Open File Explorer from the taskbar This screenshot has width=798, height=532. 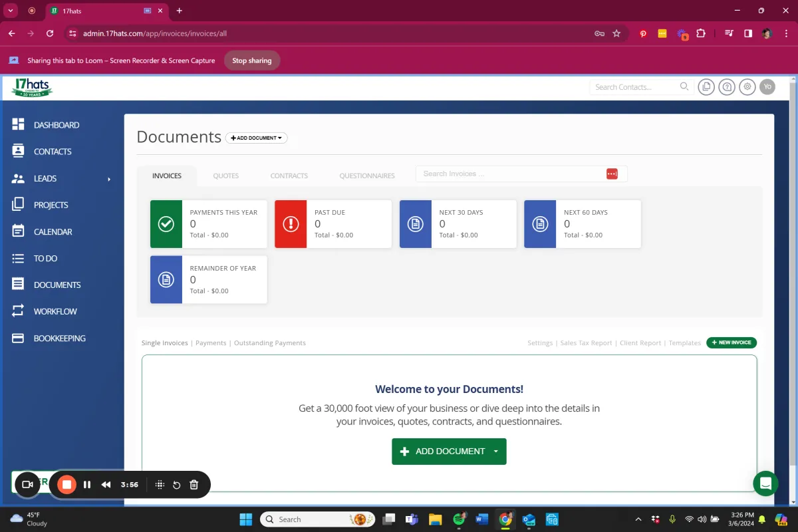pyautogui.click(x=435, y=519)
